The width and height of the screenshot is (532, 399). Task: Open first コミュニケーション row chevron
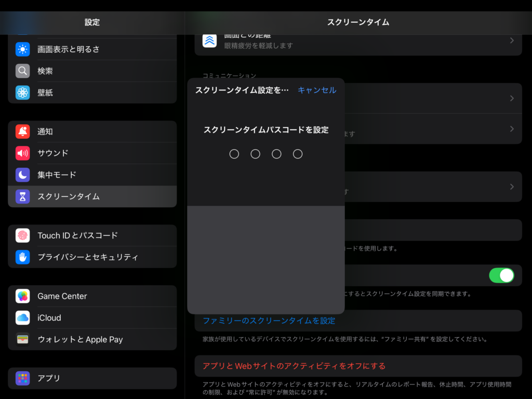(512, 98)
